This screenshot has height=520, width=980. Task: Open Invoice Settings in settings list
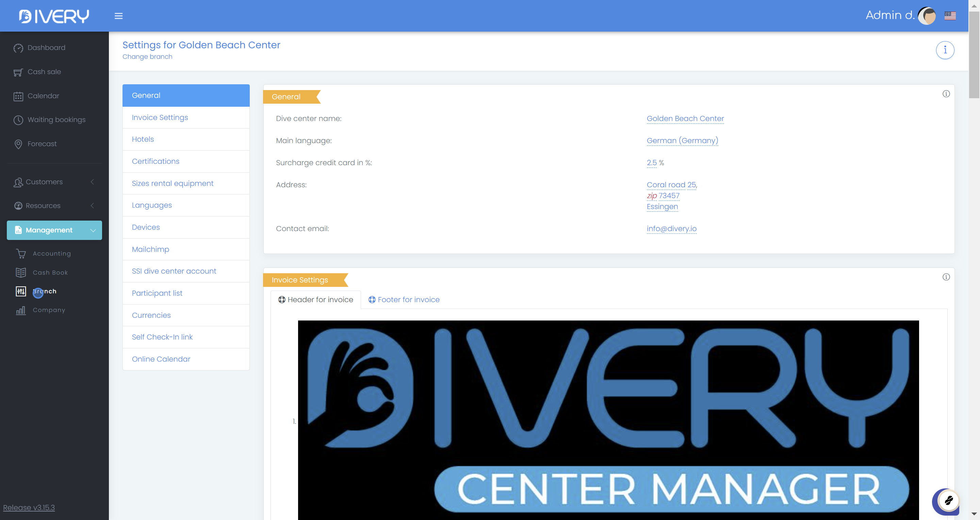(160, 118)
